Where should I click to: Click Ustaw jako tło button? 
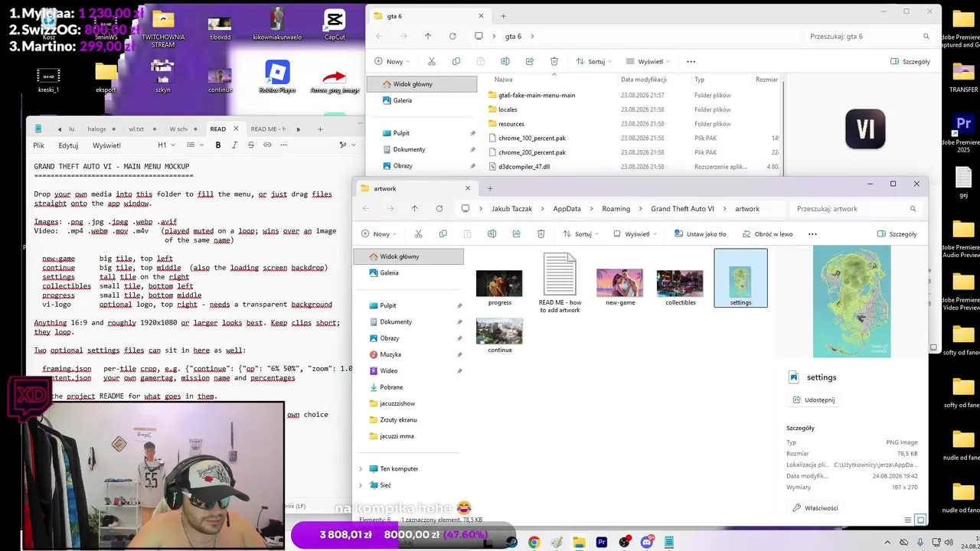click(x=700, y=233)
